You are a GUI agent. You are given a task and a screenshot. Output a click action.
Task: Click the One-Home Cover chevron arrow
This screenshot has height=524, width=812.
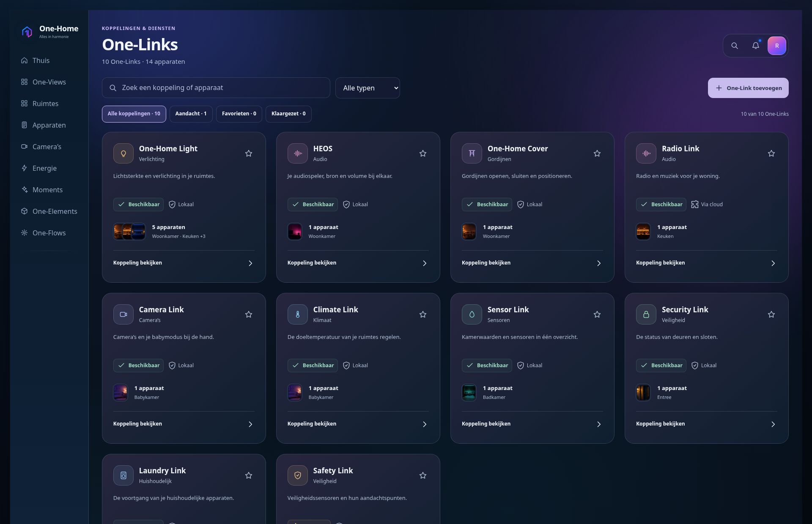click(599, 263)
